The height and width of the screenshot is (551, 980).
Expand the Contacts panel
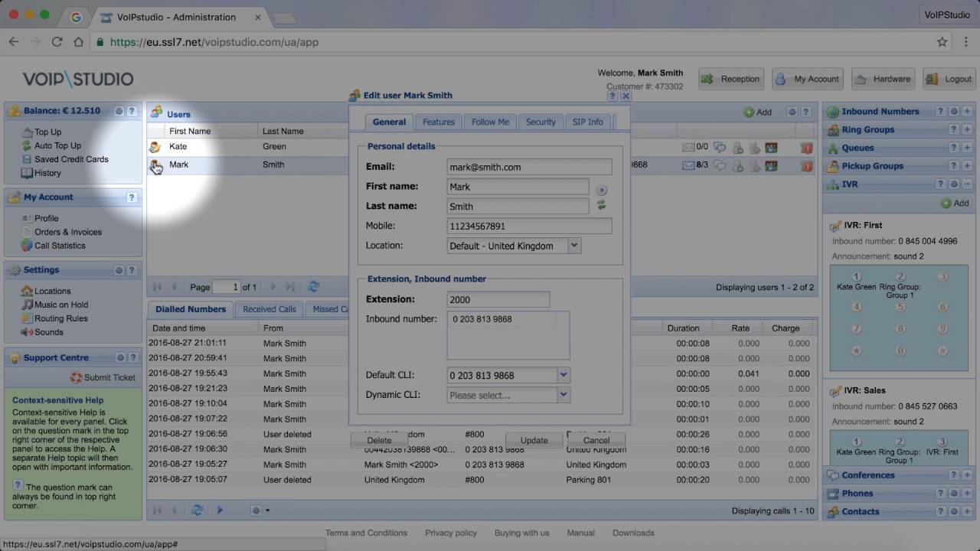click(968, 512)
